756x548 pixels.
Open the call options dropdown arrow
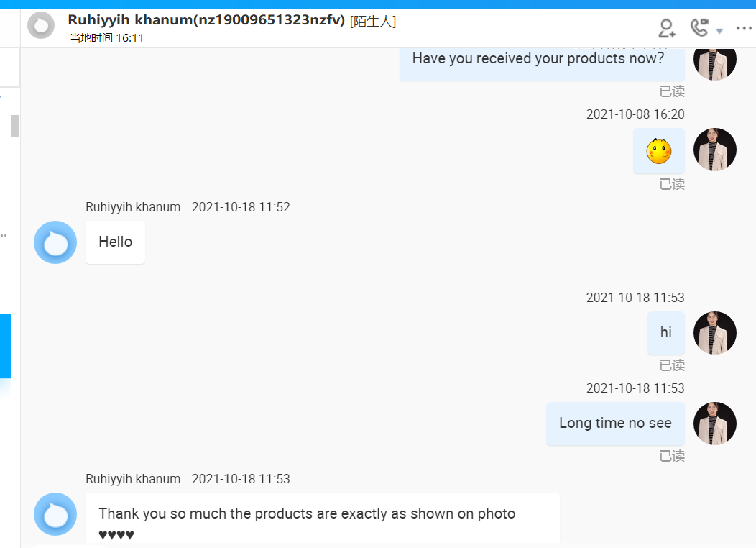(719, 31)
